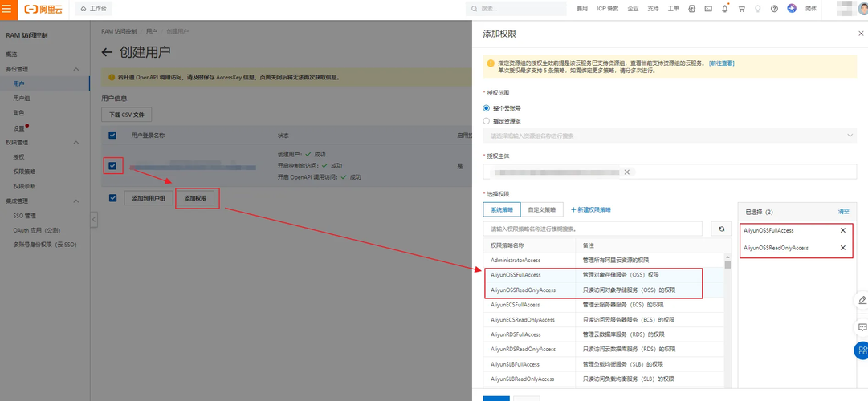Viewport: 868px width, 401px height.
Task: Refresh the policy list
Action: (x=721, y=229)
